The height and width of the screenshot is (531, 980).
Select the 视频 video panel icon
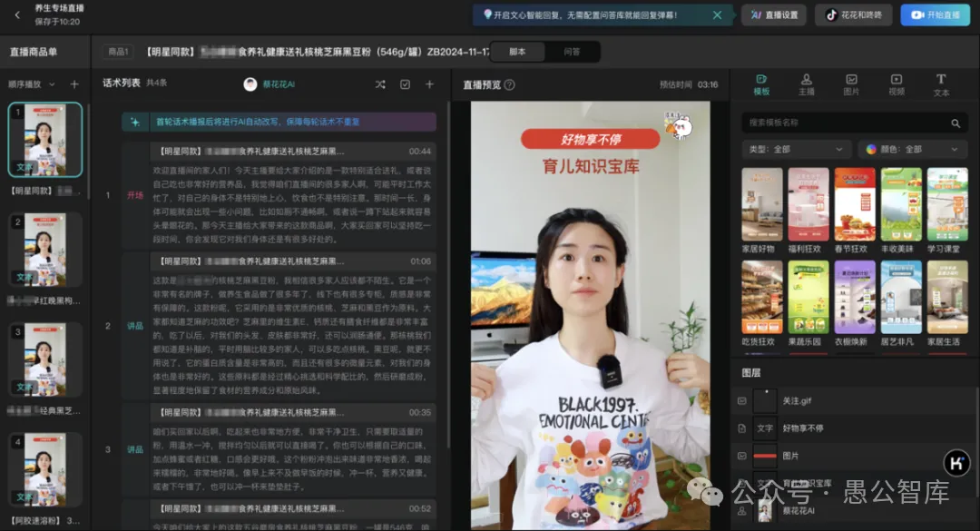tap(897, 86)
